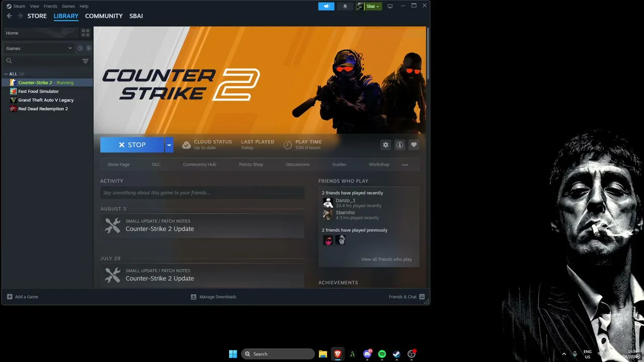Open the Manage Downloads icon

coord(193,297)
